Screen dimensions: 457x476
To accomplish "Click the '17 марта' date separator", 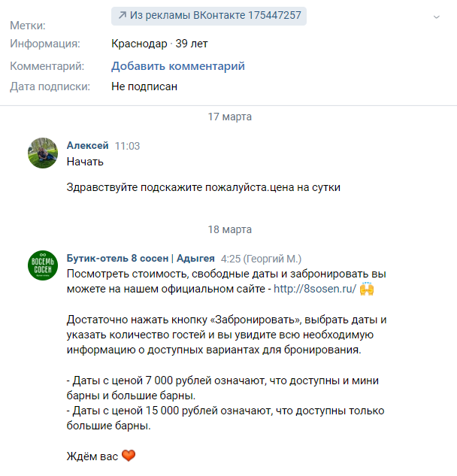I will pos(229,117).
